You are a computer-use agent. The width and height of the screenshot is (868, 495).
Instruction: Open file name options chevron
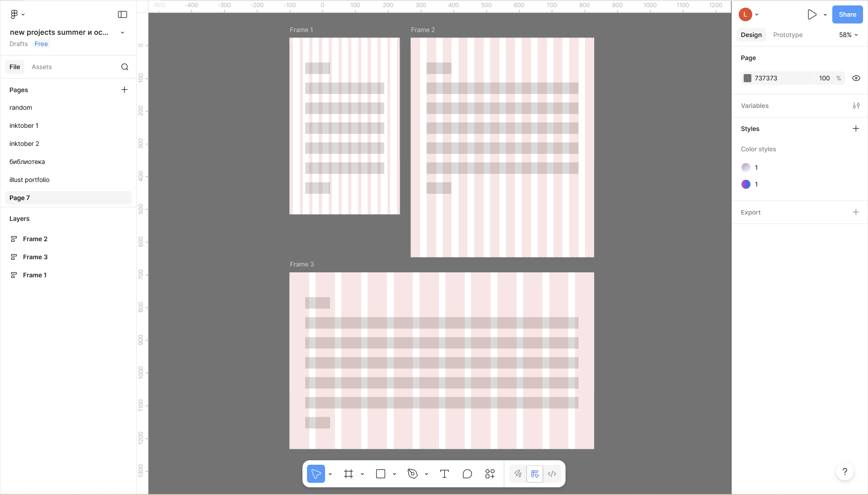point(123,33)
